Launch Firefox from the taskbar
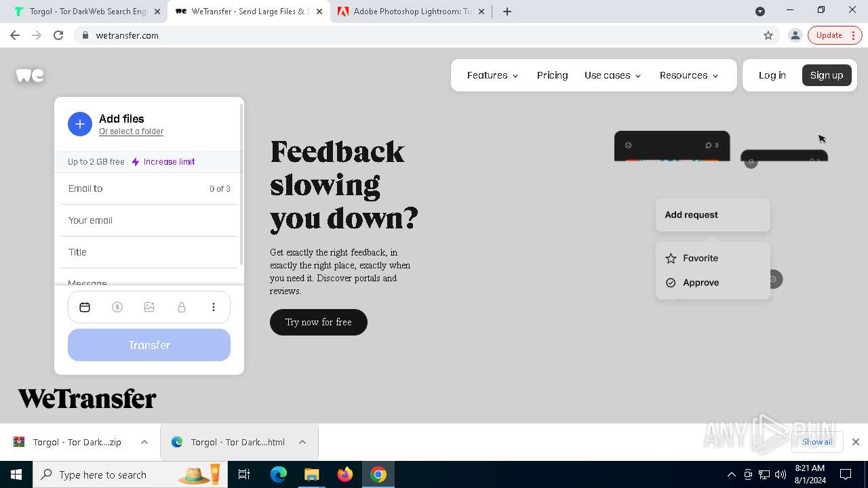 [345, 474]
